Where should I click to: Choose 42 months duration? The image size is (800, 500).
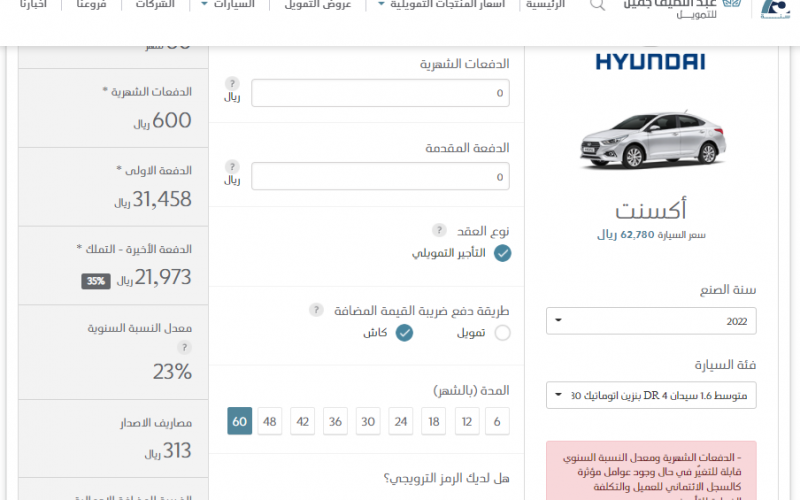click(x=303, y=421)
